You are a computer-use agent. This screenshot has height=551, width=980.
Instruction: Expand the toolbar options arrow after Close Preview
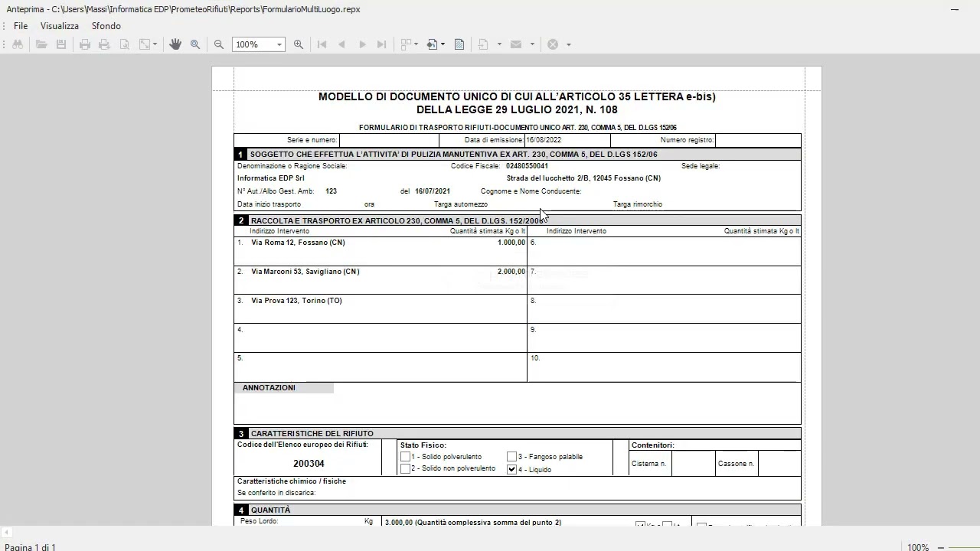(x=569, y=44)
